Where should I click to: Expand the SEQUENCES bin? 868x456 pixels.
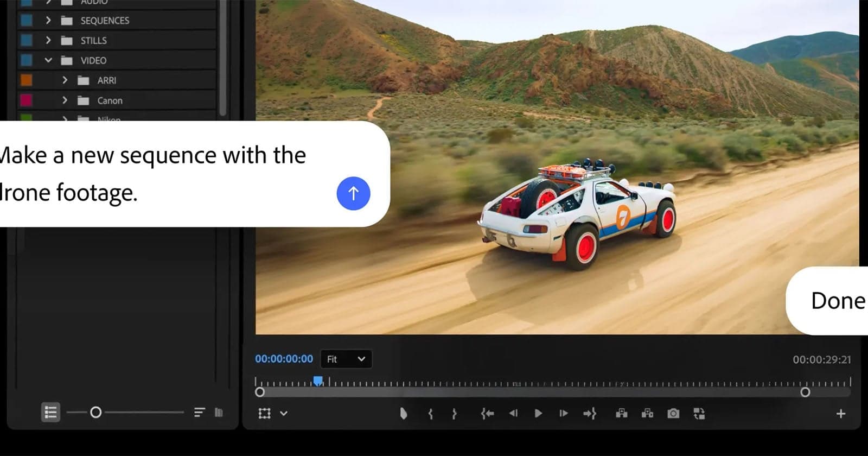point(48,20)
